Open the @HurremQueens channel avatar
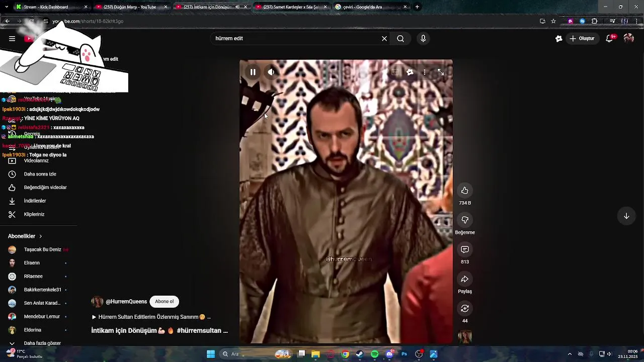The width and height of the screenshot is (644, 362). coord(97,302)
